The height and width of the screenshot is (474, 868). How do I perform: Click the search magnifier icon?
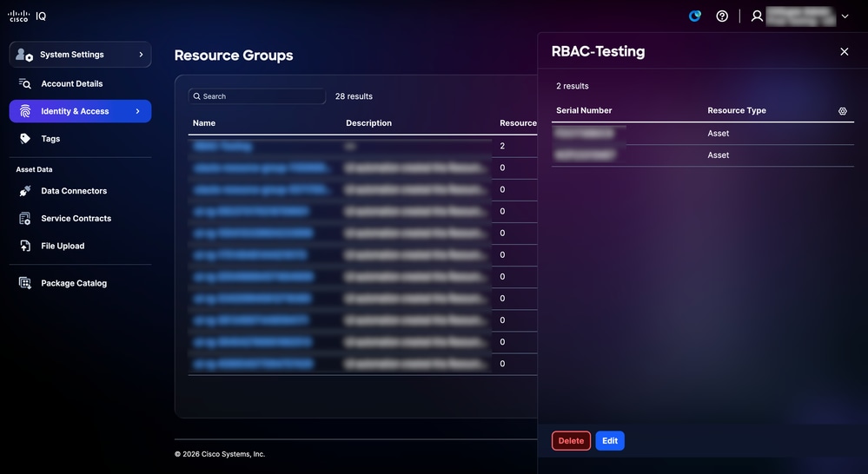(196, 96)
